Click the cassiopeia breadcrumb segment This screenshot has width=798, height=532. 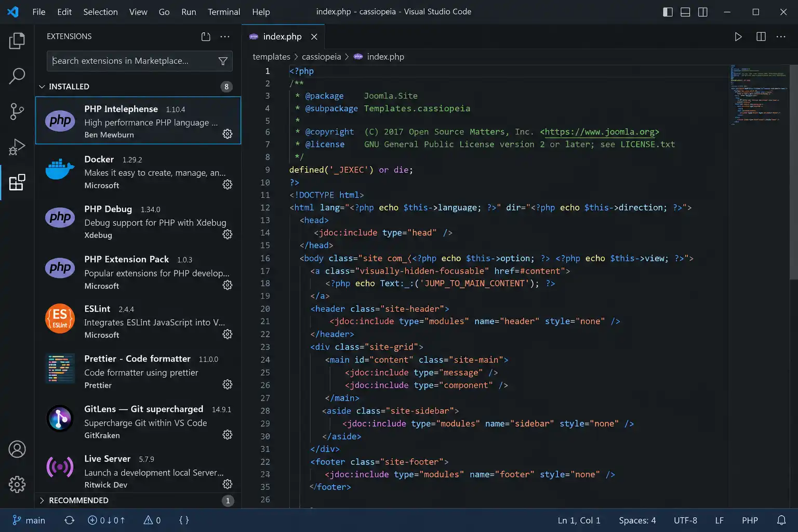321,57
